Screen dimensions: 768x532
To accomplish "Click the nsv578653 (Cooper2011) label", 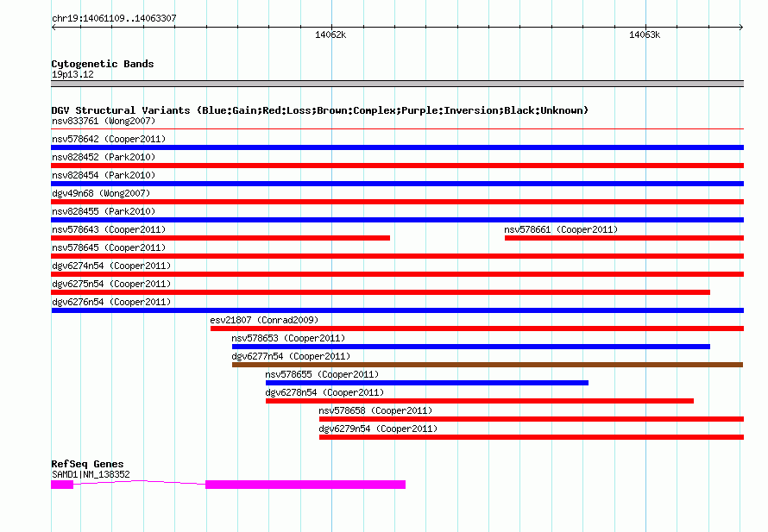I will pyautogui.click(x=288, y=338).
